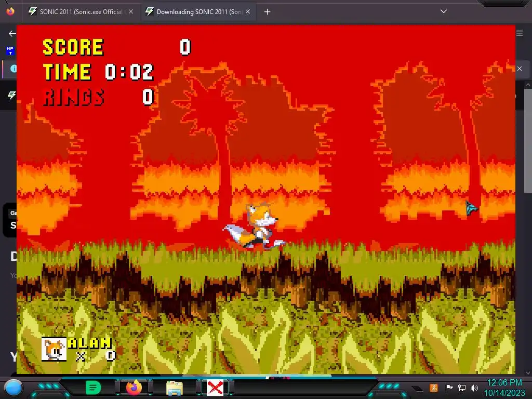This screenshot has height=399, width=532.
Task: Show hidden tray icons arrow
Action: [x=418, y=388]
